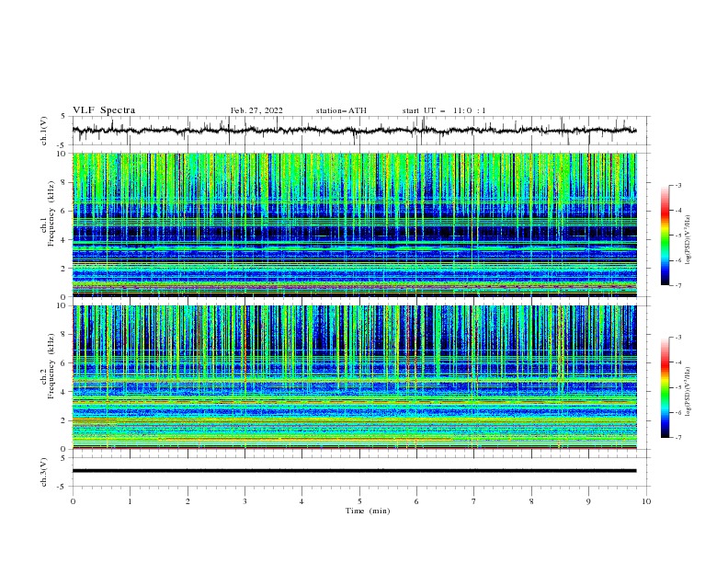728x563 pixels.
Task: Click time axis tick label "5"
Action: [x=359, y=501]
